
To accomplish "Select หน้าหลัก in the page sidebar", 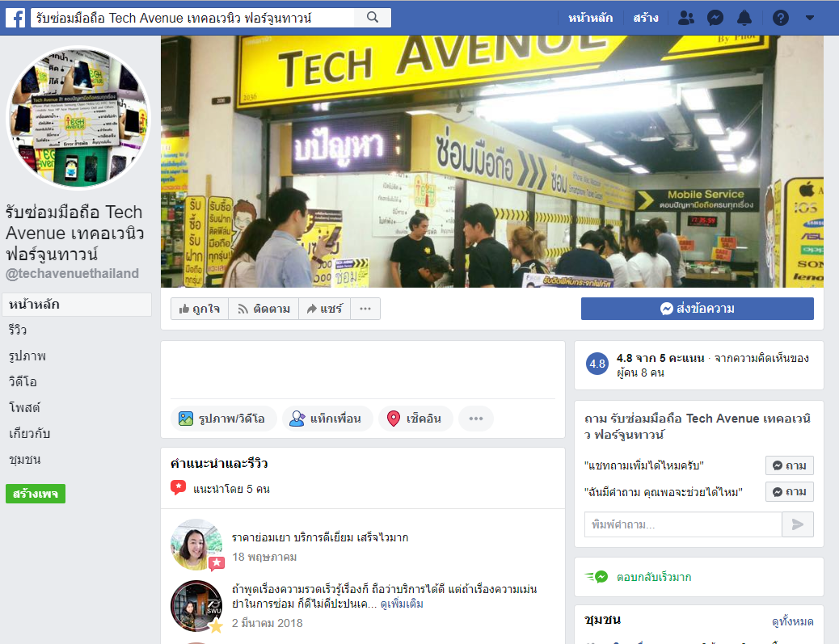I will pos(77,305).
